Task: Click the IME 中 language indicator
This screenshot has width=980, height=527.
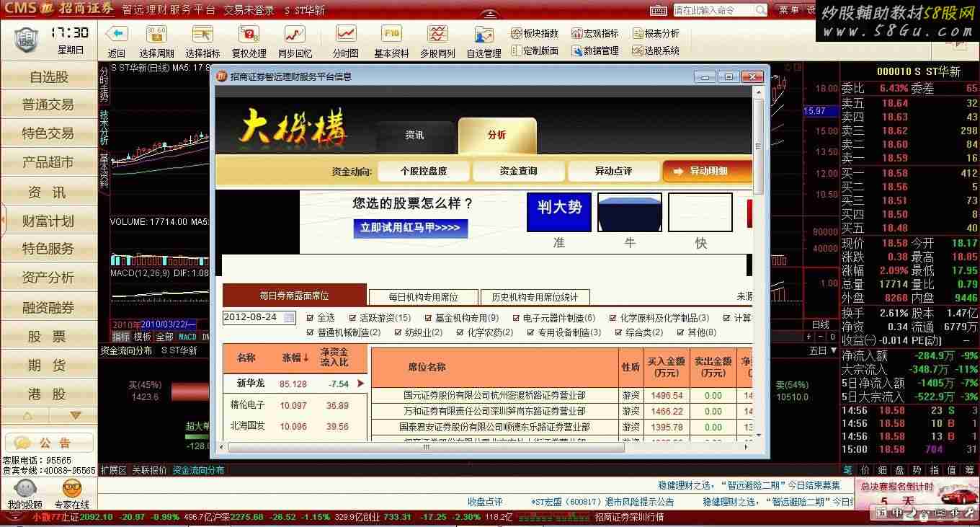Action: coord(898,513)
